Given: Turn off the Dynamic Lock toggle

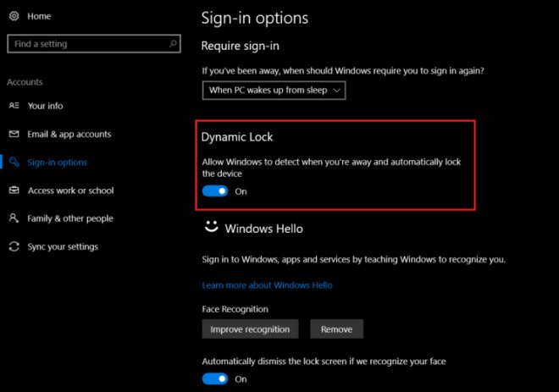Looking at the screenshot, I should [x=215, y=191].
